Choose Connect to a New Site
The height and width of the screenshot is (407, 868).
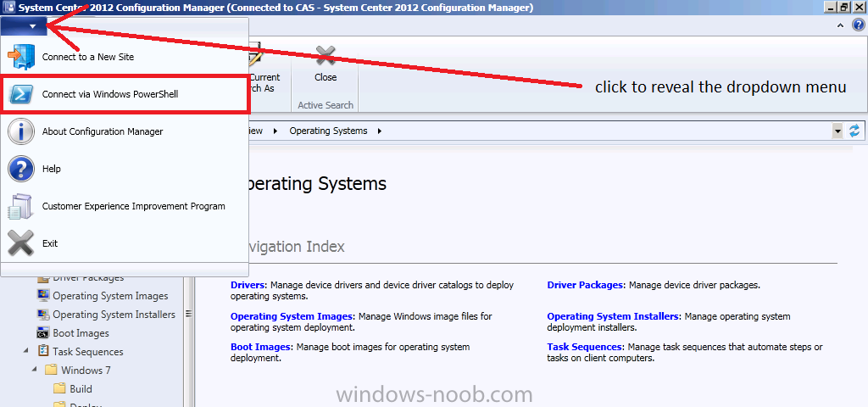coord(88,57)
